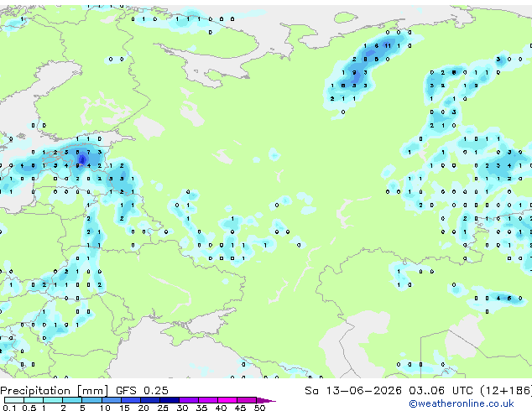Click the '50' legend scale label
Viewport: 532px width, 411px height.
260,408
